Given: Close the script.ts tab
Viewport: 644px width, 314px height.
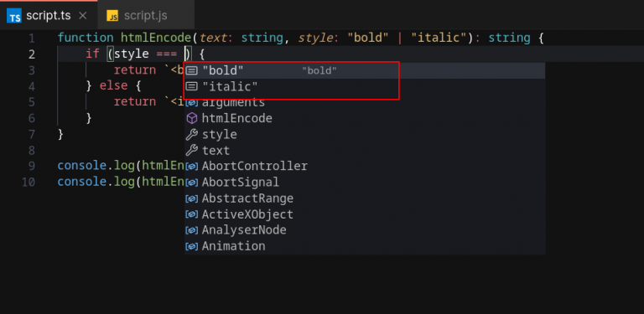Looking at the screenshot, I should pos(82,16).
